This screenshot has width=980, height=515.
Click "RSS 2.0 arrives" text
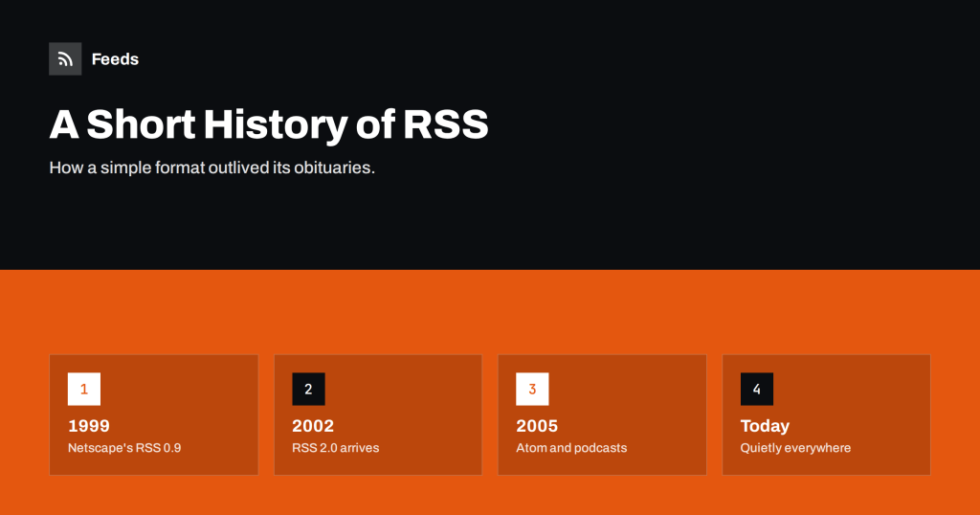336,447
